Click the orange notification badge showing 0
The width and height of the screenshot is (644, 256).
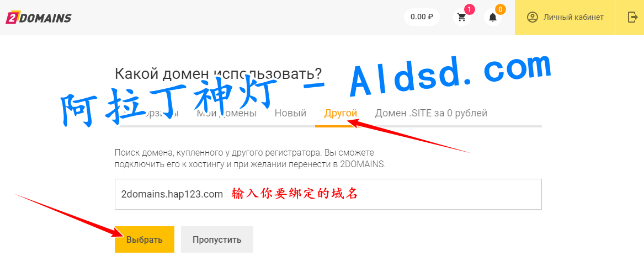coord(501,9)
